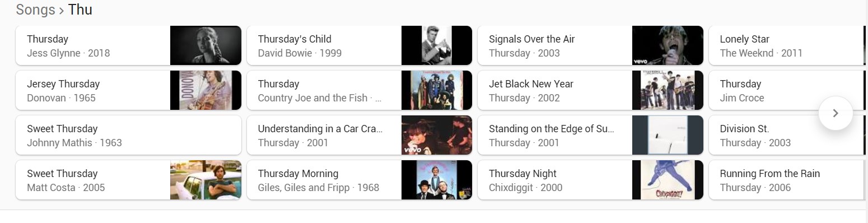The image size is (868, 223).
Task: Select Thursday Night by Chixdiggit
Action: tap(590, 180)
